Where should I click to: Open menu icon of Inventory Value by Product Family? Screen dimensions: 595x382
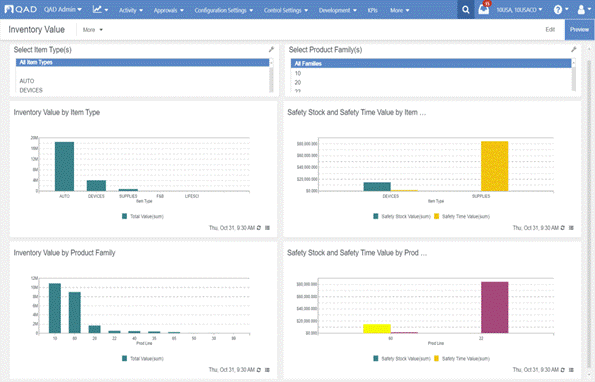(268, 369)
